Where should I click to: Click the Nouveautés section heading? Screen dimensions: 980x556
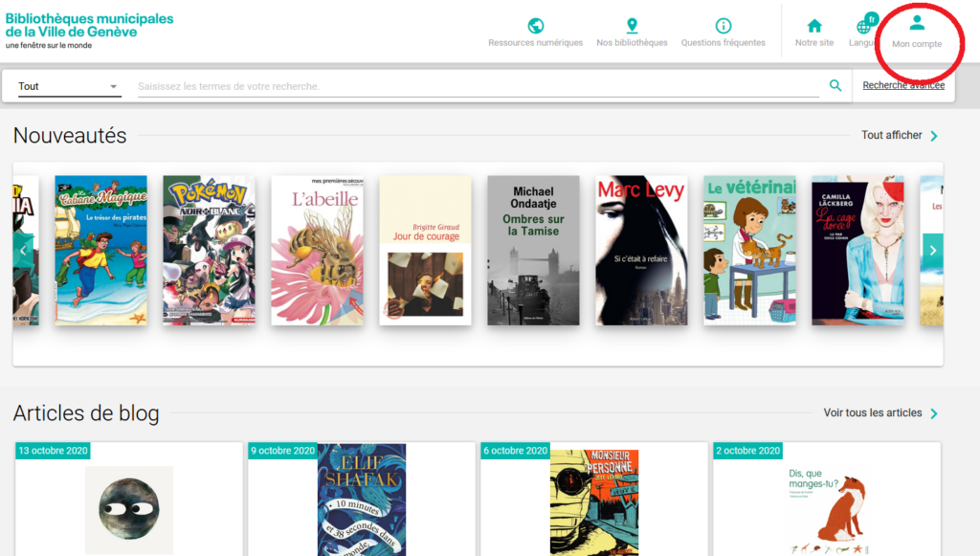[70, 136]
